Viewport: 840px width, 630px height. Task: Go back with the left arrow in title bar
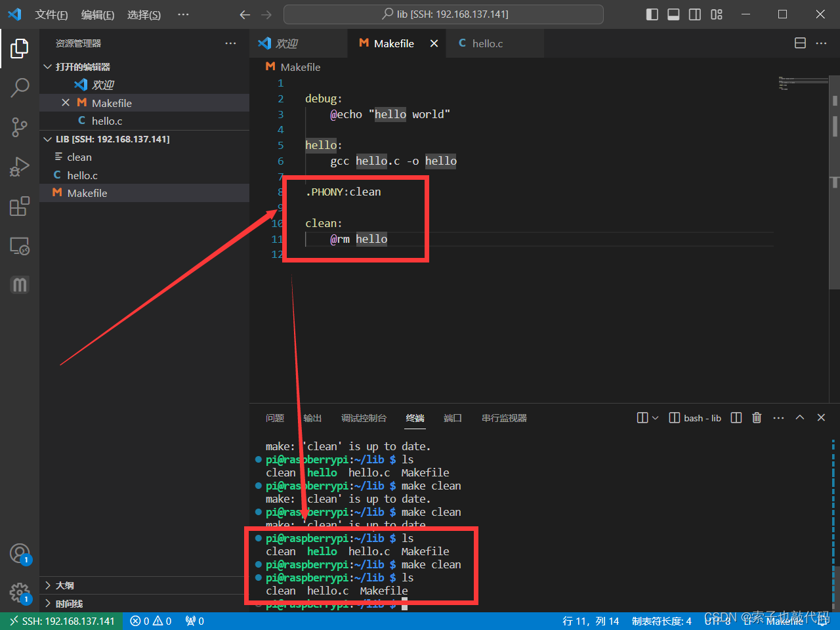pos(245,14)
